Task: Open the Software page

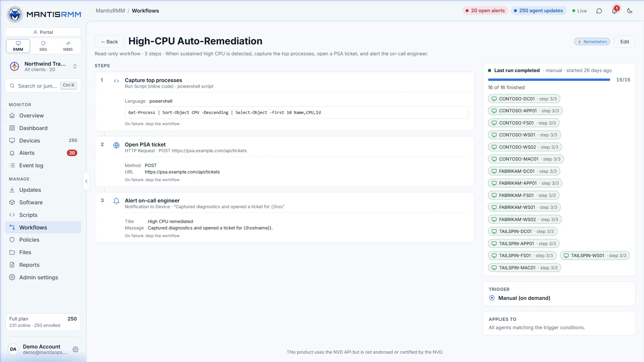Action: click(x=43, y=202)
